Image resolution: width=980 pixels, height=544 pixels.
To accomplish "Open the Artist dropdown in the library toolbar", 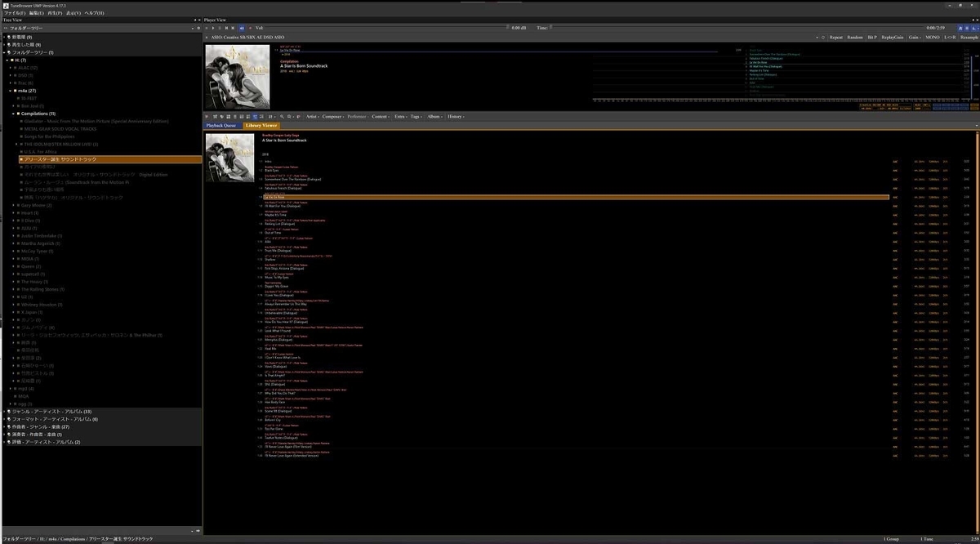I will pyautogui.click(x=313, y=117).
